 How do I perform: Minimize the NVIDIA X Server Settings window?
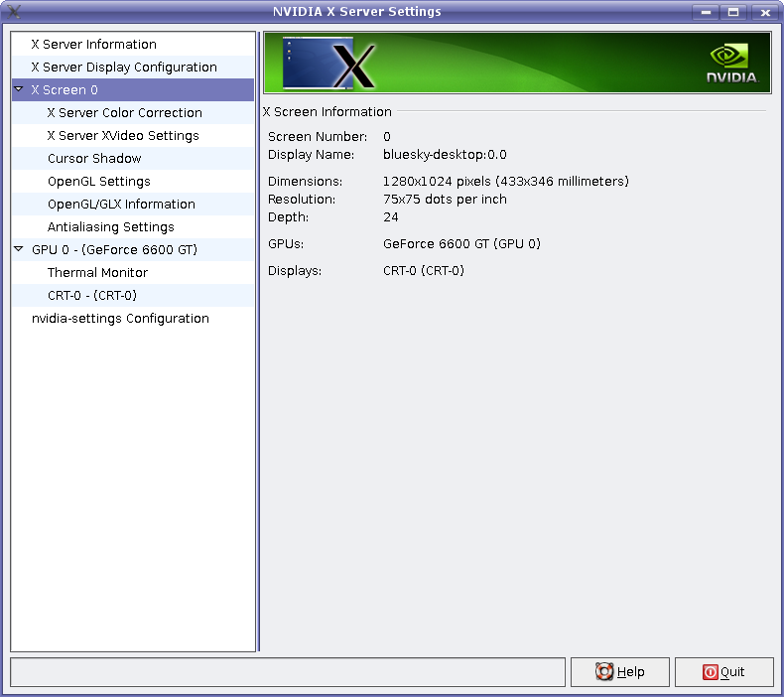coord(706,12)
